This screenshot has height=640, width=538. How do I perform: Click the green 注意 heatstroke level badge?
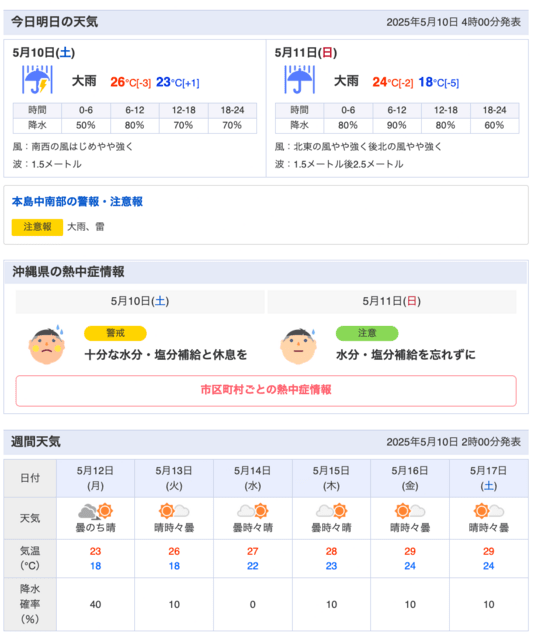(x=367, y=333)
